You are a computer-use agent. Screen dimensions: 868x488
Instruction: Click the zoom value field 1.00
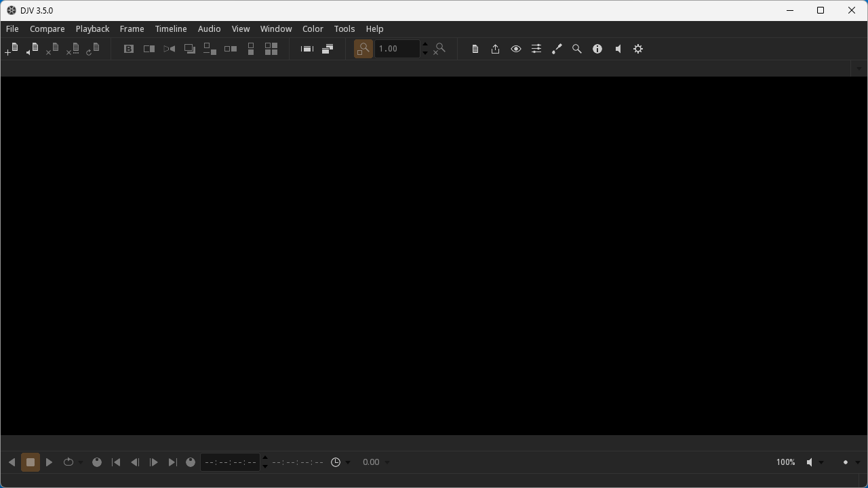(397, 49)
